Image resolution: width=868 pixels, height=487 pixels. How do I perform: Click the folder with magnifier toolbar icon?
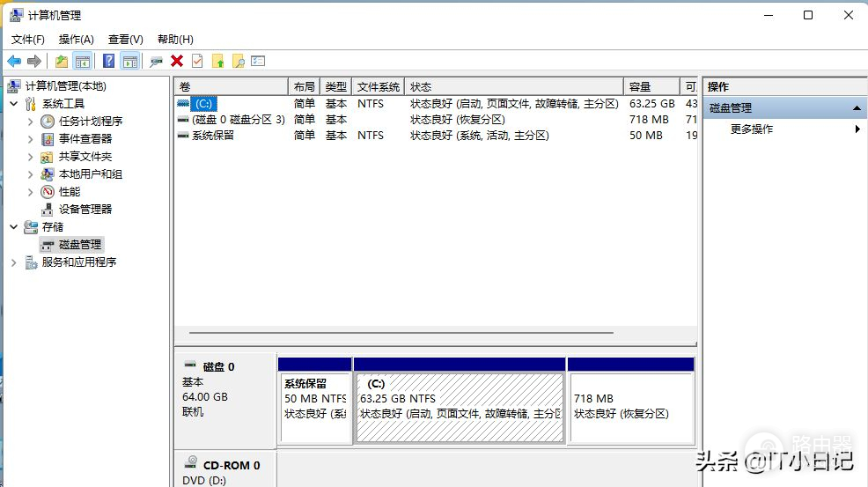[238, 61]
